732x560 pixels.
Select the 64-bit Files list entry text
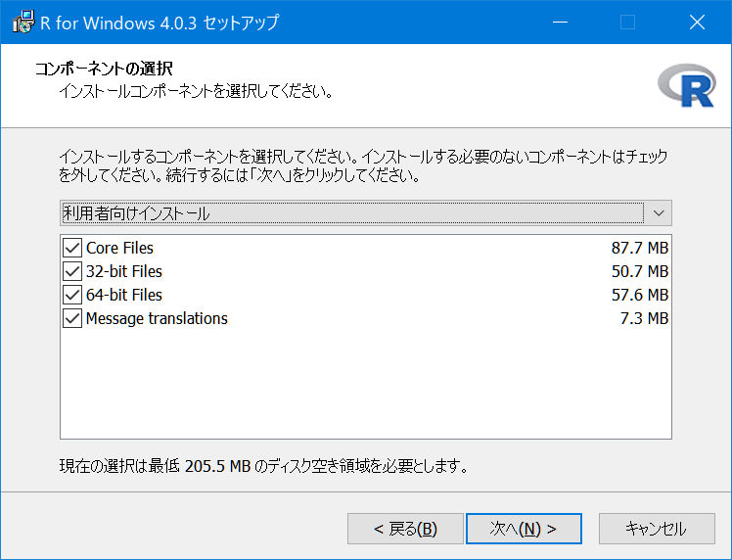(x=124, y=295)
